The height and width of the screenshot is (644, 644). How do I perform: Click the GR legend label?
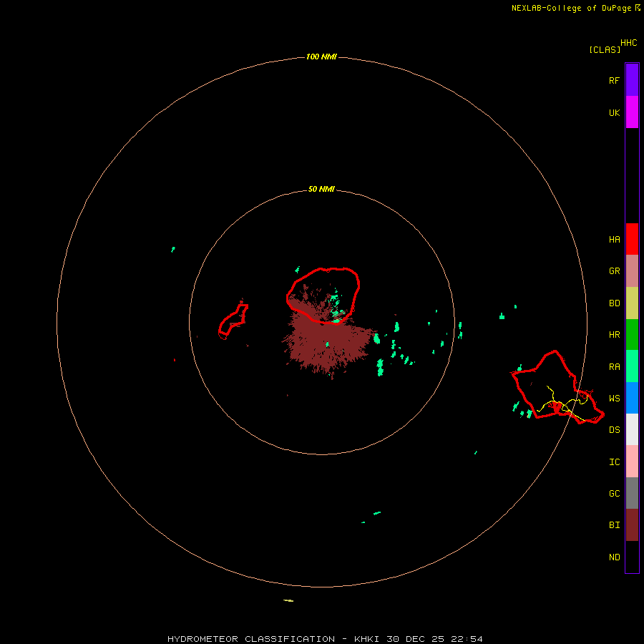pos(614,271)
